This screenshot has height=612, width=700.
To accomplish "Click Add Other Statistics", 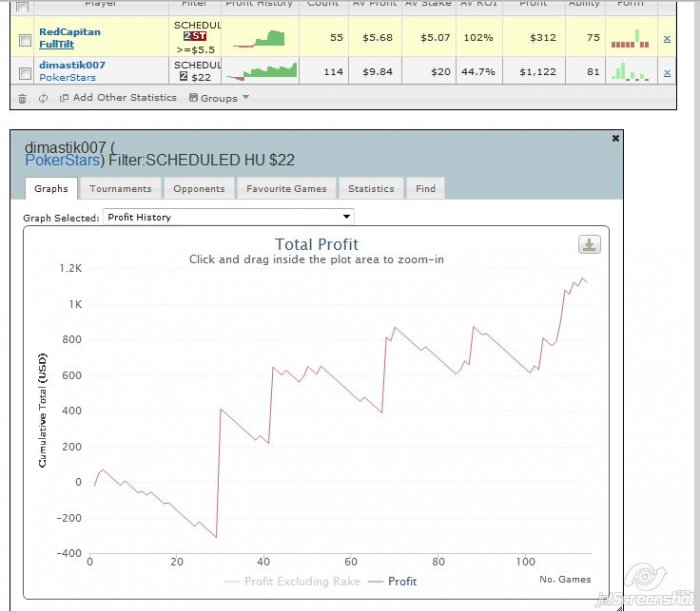I will (x=118, y=98).
